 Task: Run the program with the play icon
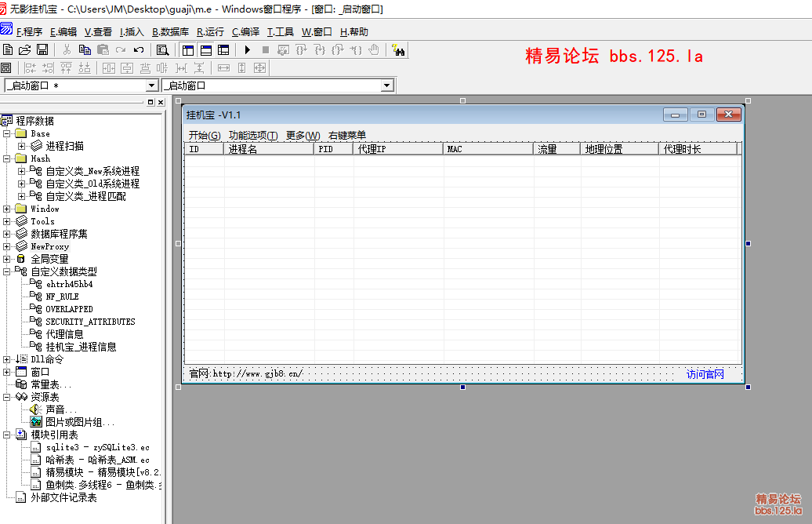(x=247, y=49)
